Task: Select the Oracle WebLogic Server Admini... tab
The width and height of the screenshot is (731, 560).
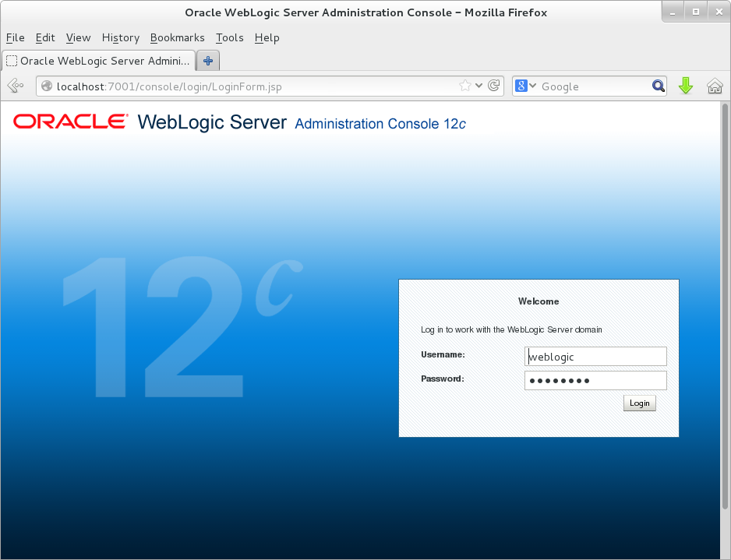Action: (x=98, y=61)
